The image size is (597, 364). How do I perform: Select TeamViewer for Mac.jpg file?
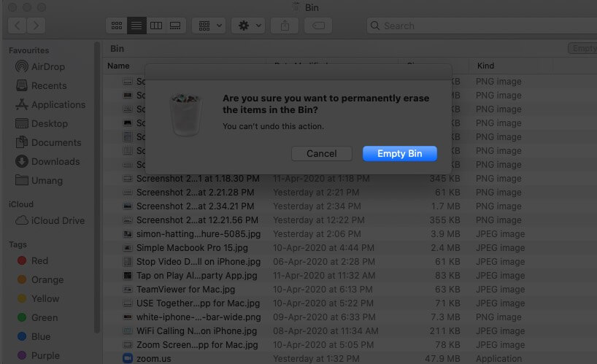(185, 290)
